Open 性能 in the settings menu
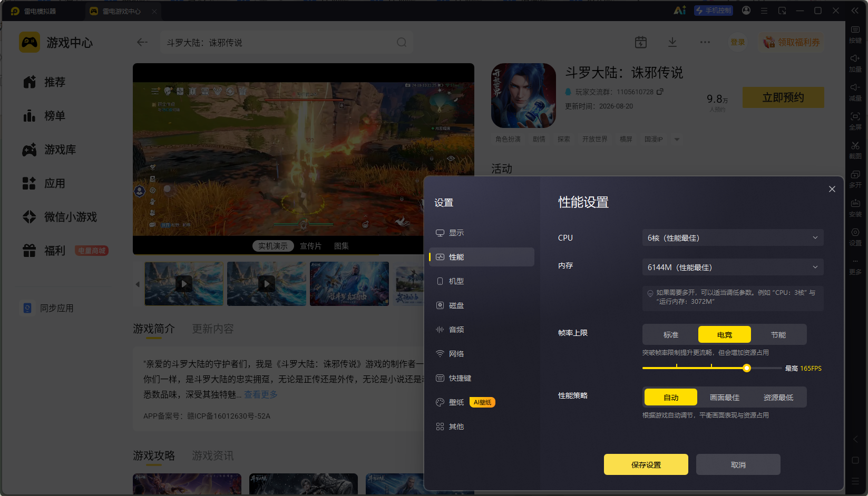The width and height of the screenshot is (868, 496). click(482, 257)
